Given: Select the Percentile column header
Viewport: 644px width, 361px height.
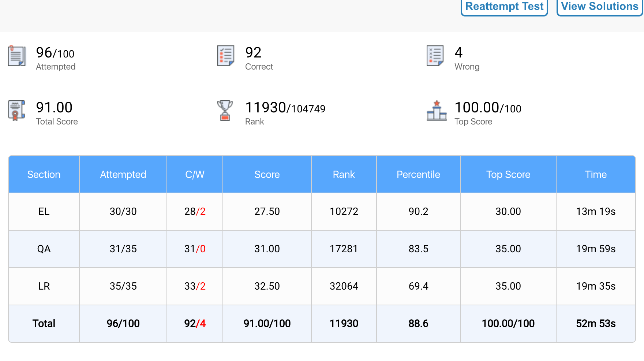Looking at the screenshot, I should [418, 175].
